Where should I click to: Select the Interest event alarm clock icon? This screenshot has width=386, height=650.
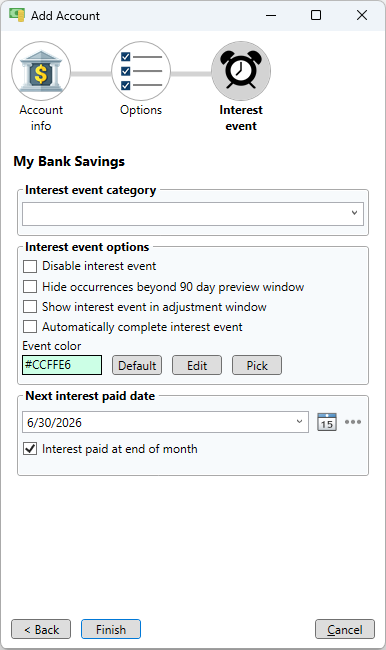(x=241, y=71)
